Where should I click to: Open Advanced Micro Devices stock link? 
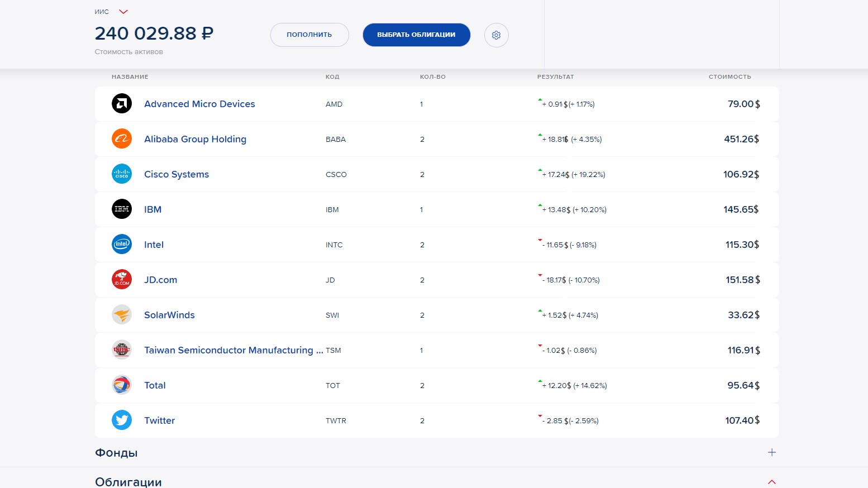coord(199,104)
